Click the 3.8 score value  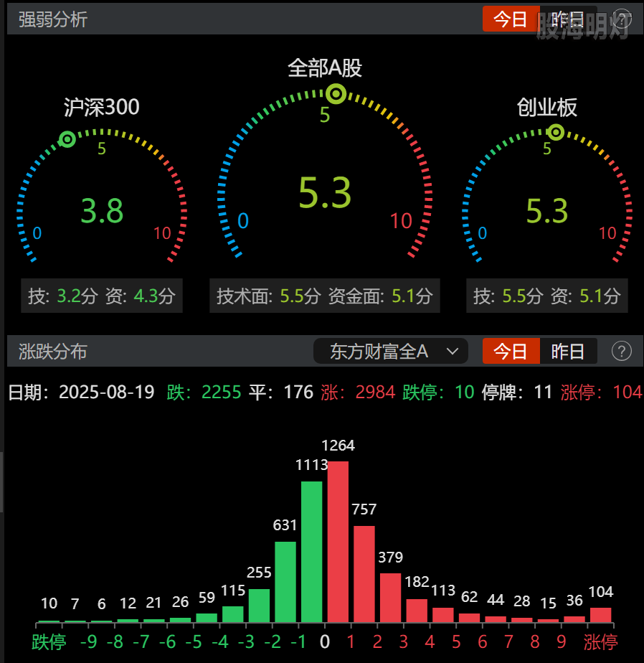point(102,210)
